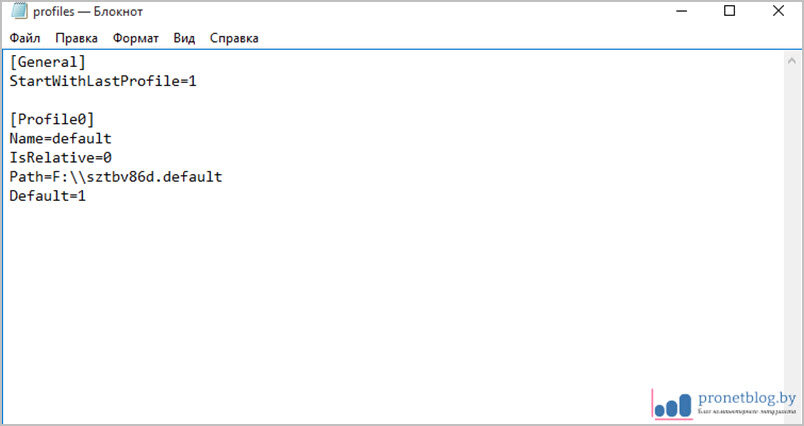Click the Name=default line

click(60, 139)
